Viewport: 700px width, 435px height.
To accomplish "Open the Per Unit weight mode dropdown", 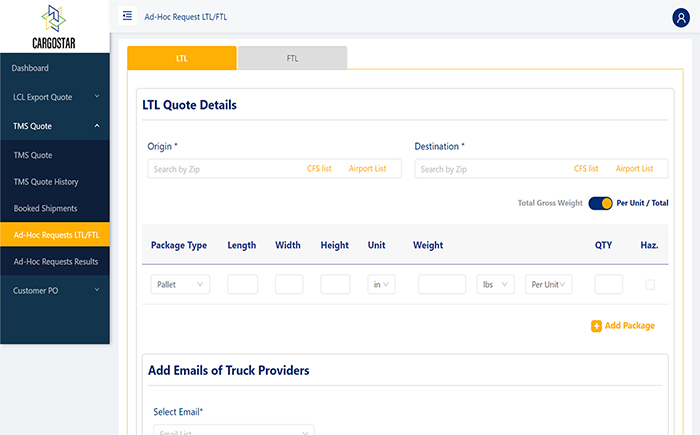I will [x=549, y=284].
